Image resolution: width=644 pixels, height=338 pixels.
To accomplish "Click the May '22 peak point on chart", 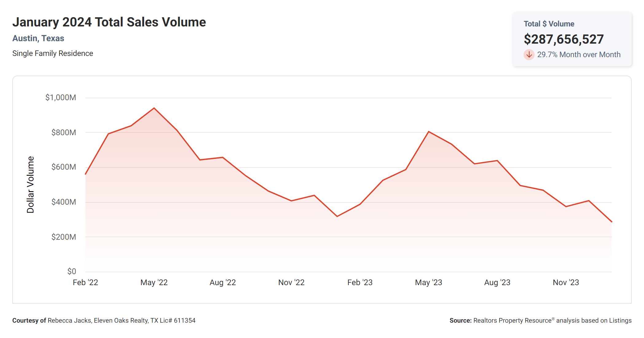I will pos(154,108).
